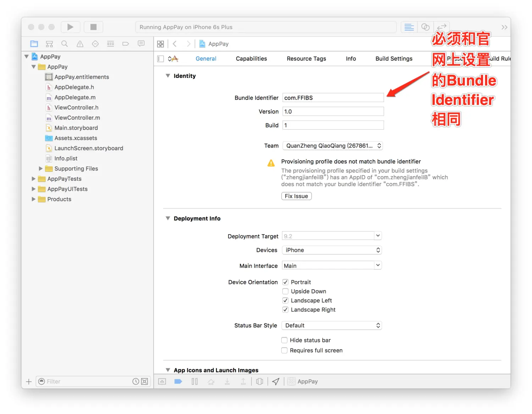Switch to the Version editor
The height and width of the screenshot is (414, 532).
pos(442,27)
